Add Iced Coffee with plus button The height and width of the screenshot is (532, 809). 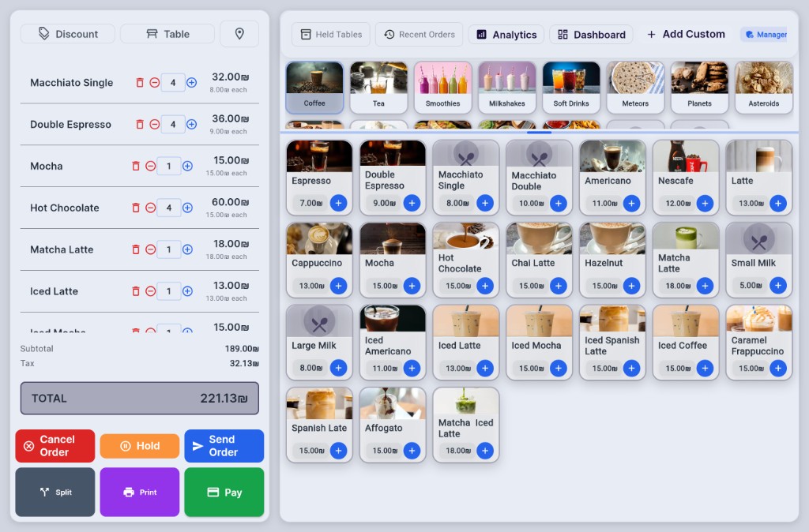click(x=705, y=368)
